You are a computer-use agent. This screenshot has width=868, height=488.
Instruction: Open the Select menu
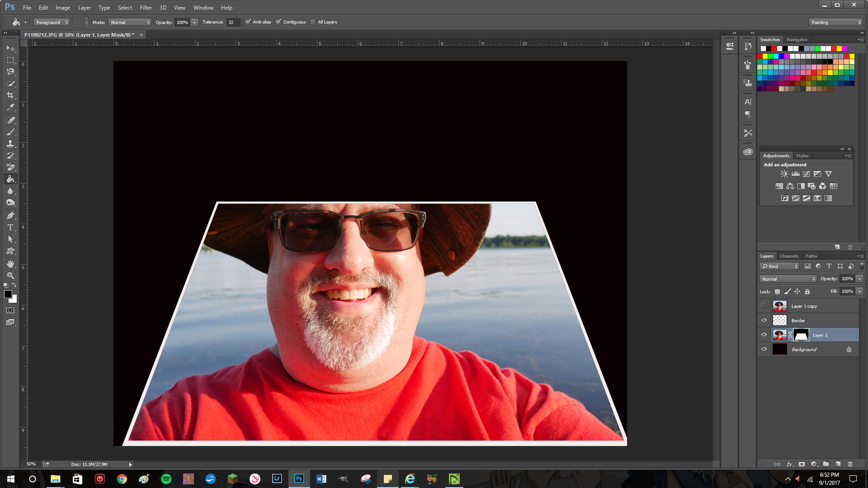tap(125, 8)
